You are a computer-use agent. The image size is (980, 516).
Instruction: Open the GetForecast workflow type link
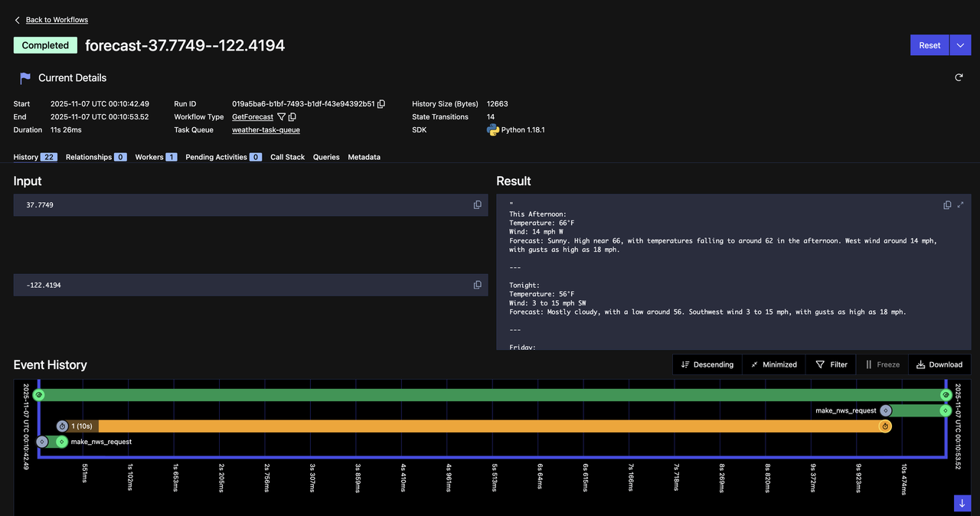tap(253, 117)
